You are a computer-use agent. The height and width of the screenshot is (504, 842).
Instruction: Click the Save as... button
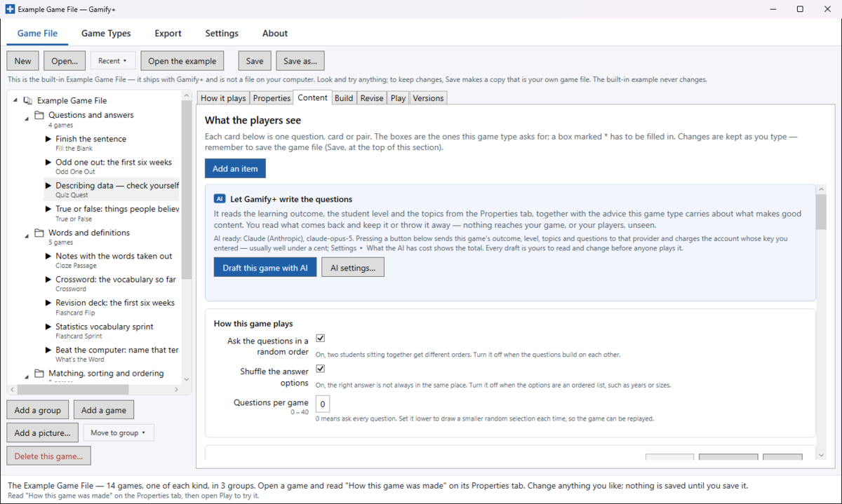tap(300, 61)
